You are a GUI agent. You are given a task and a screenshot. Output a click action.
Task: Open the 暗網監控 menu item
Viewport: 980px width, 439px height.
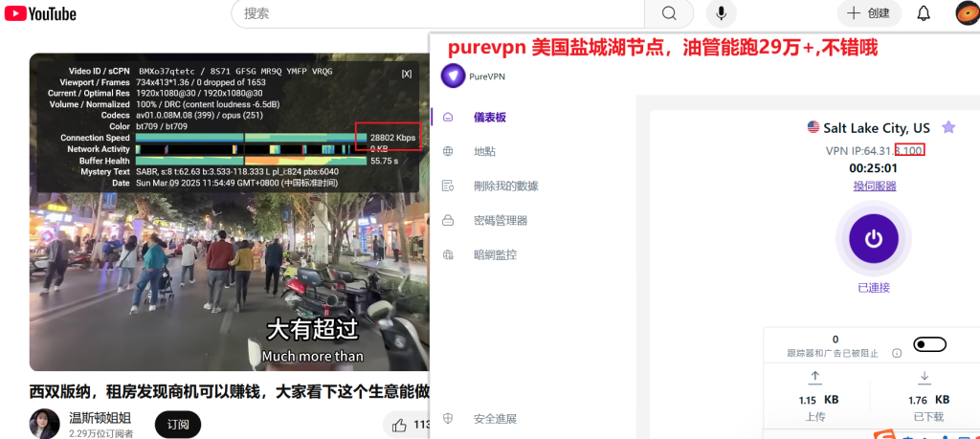tap(495, 254)
